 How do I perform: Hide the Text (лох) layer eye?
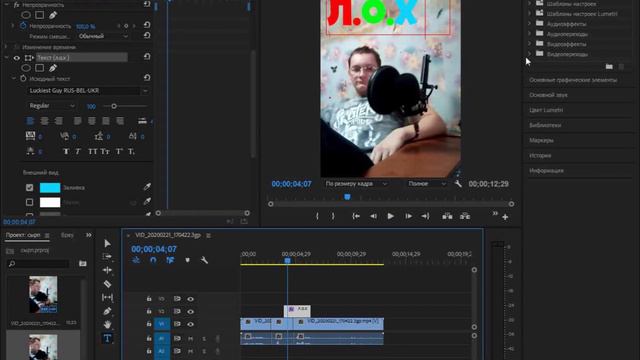coord(17,58)
